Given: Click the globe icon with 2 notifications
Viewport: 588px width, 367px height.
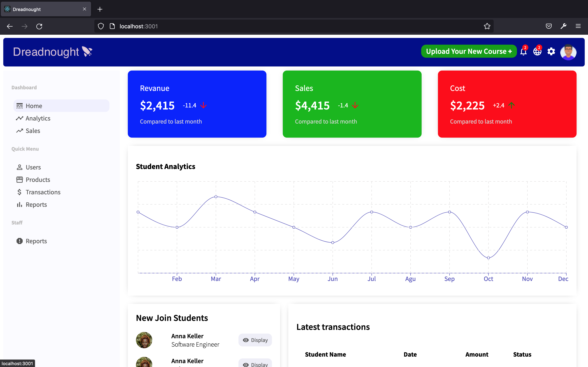Looking at the screenshot, I should coord(537,52).
